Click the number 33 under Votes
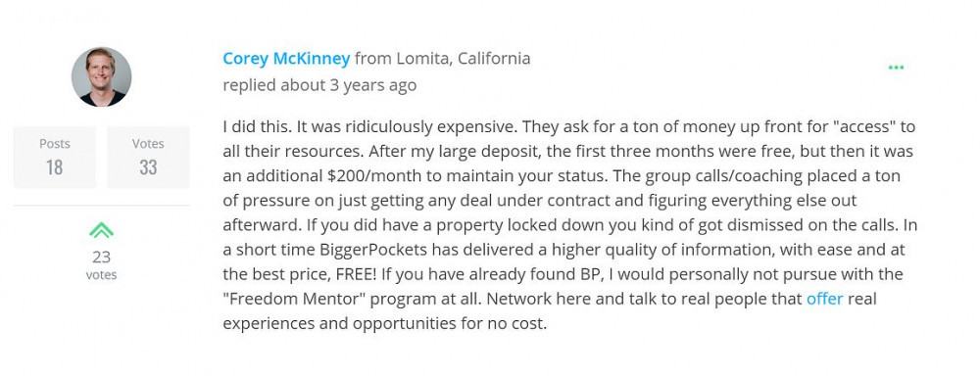 (x=148, y=167)
